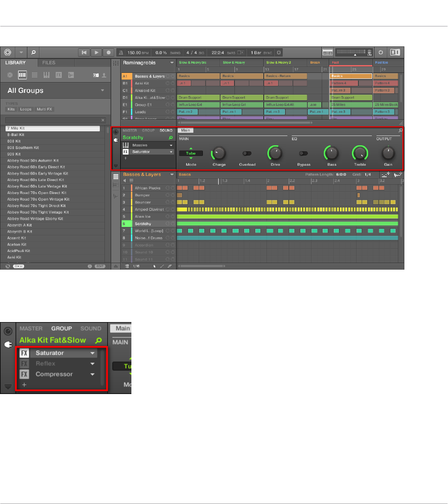Click the Channel knob icon above Plug-in icon
Image resolution: width=448 pixels, height=504 pixels.
116,132
